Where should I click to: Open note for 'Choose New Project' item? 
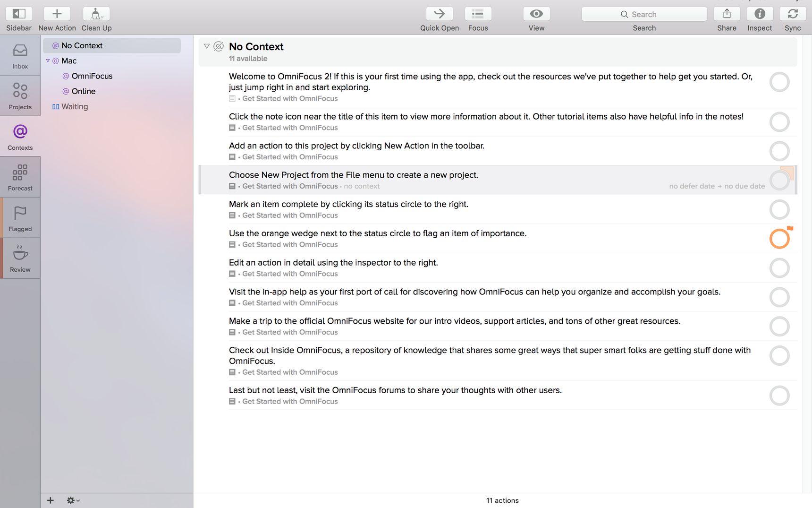(232, 187)
